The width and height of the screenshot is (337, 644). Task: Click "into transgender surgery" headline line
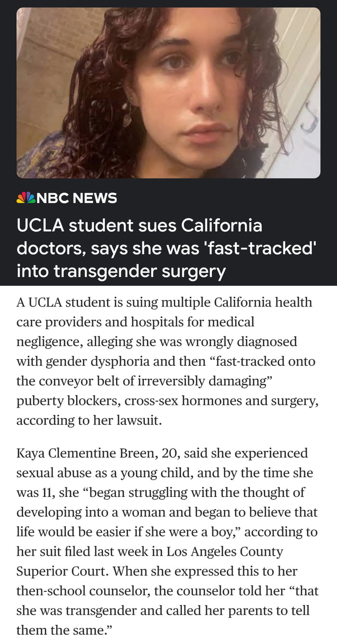pos(121,271)
